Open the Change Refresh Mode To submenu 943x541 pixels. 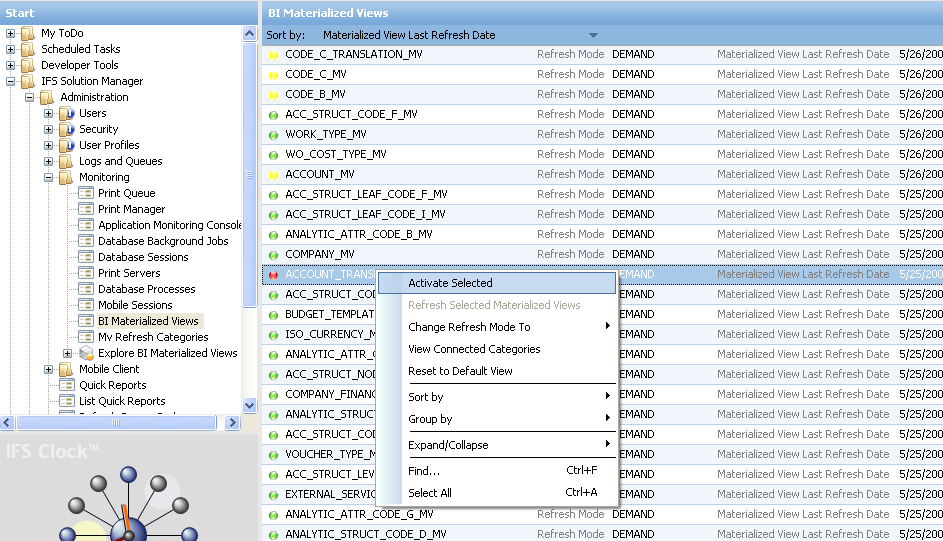pos(469,327)
